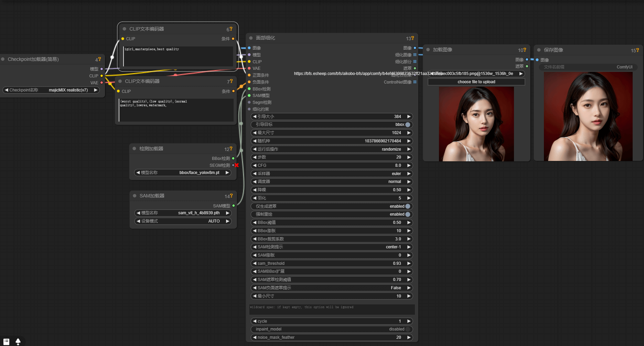Open help '?' badge on CLIP文本编码器 node 7
Screen dimensions: 644x346
[x=232, y=81]
